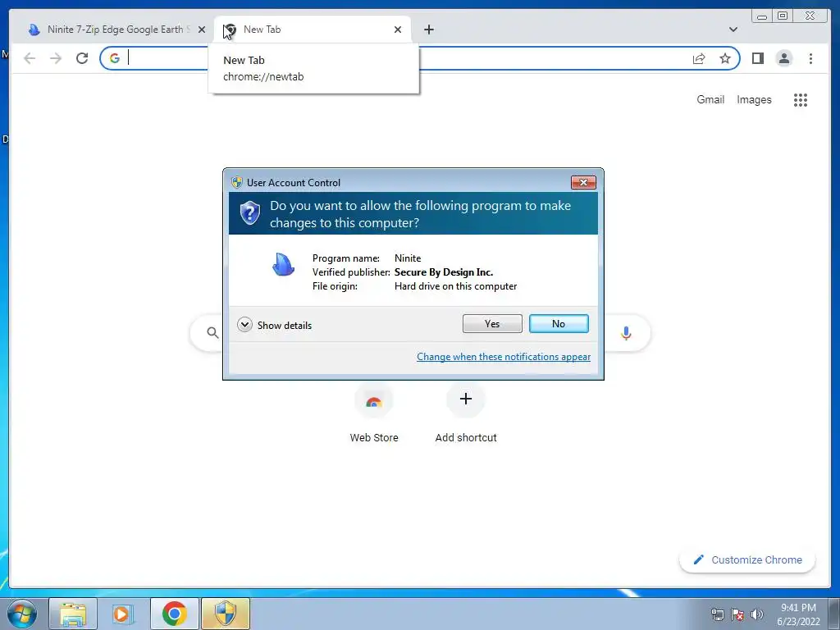Open a new browser tab with plus
840x630 pixels.
tap(428, 30)
